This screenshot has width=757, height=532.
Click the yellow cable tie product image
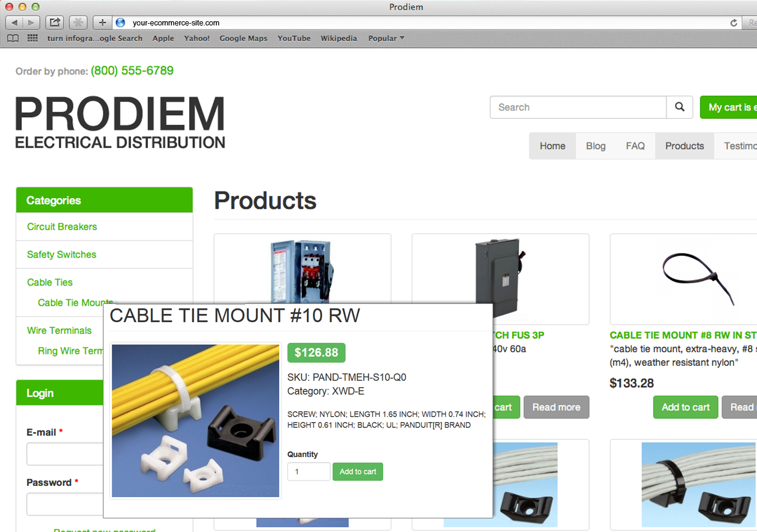coord(196,421)
